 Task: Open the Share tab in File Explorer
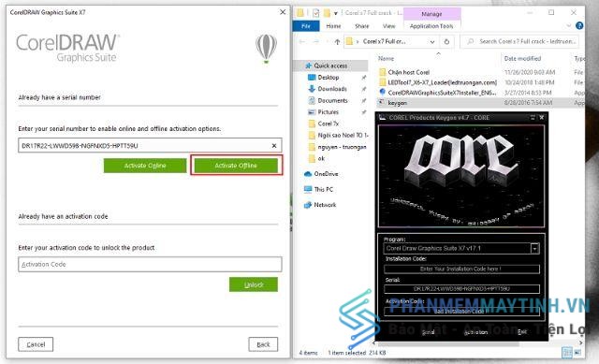click(362, 26)
